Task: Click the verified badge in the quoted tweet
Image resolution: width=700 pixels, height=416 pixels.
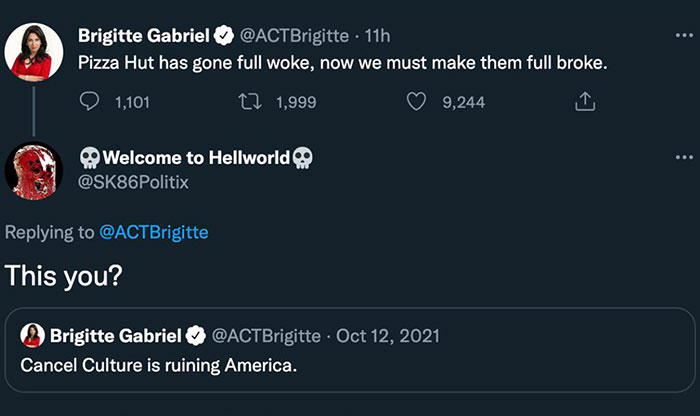Action: [x=199, y=334]
